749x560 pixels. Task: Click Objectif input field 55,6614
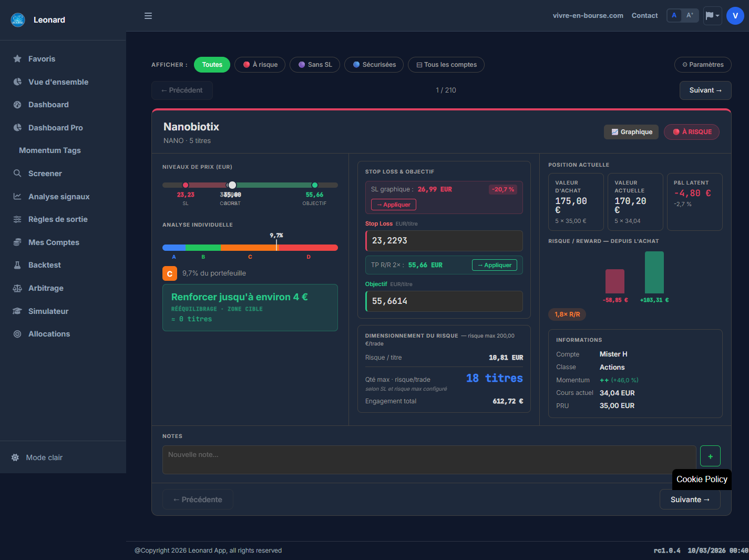444,301
